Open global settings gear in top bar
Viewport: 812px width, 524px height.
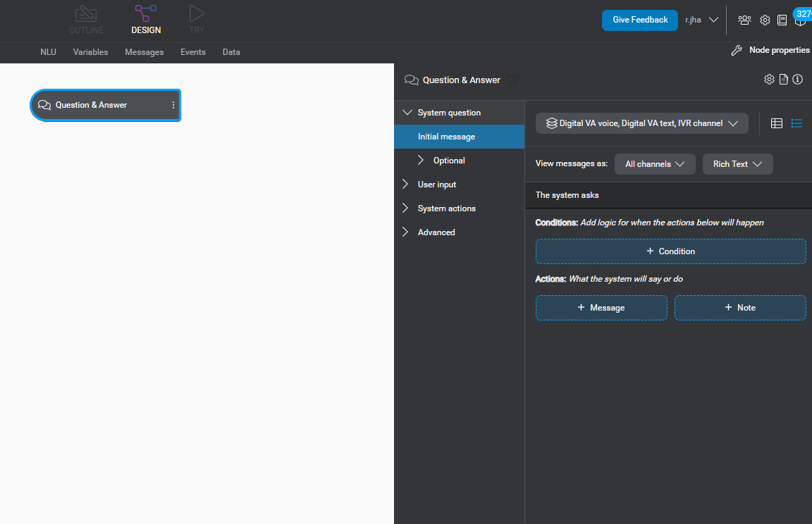[765, 20]
